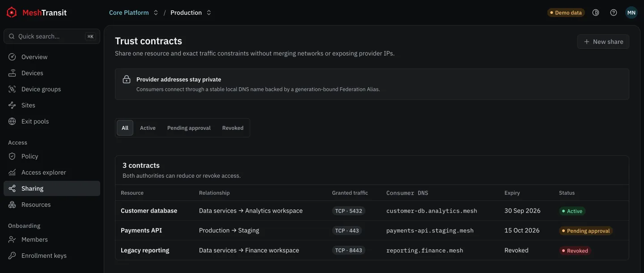Screen dimensions: 644x273
Task: Open the MN user avatar menu
Action: tap(631, 13)
